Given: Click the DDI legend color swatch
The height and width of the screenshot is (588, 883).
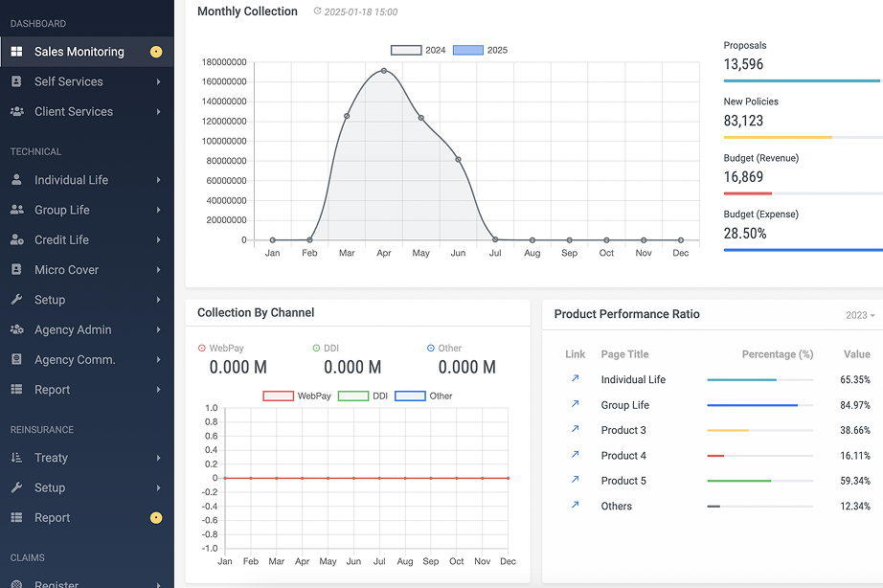Looking at the screenshot, I should (x=352, y=396).
